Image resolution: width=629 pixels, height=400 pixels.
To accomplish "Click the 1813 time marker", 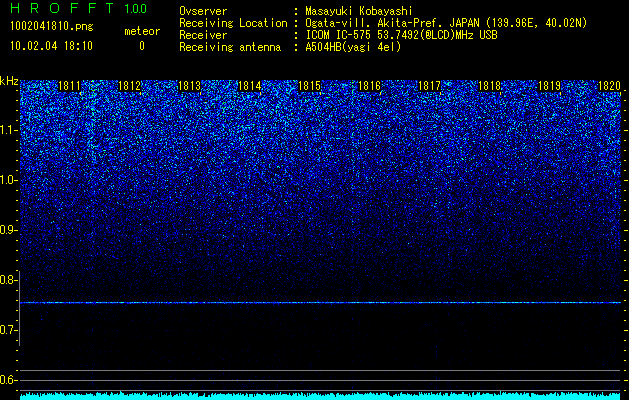I will [x=189, y=86].
